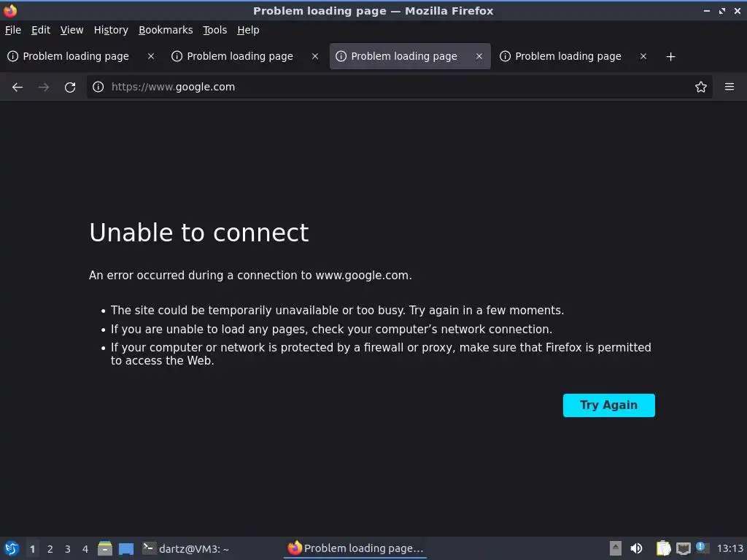Click the "Unable to connect" heading
747x560 pixels.
199,233
